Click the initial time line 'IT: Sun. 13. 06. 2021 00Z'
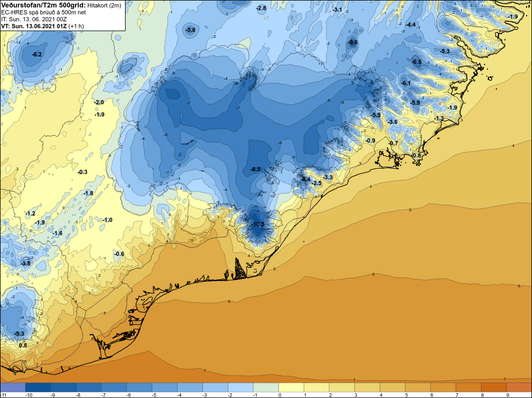The image size is (532, 398). (34, 19)
